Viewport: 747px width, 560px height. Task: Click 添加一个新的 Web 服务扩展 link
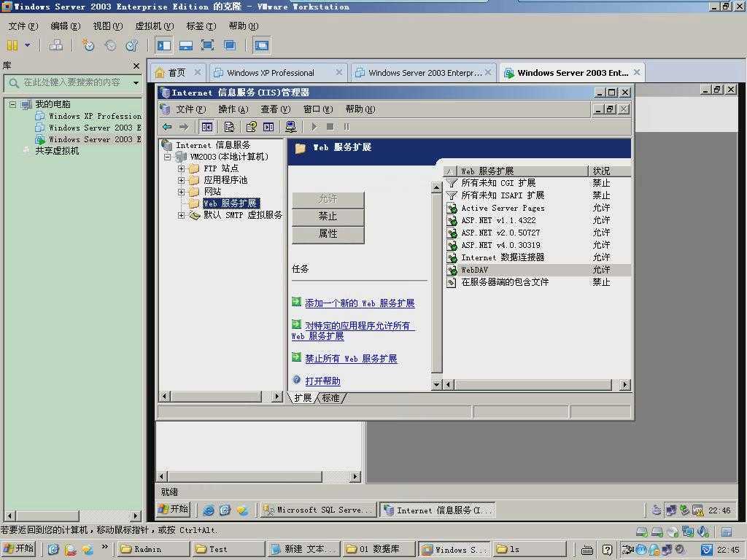(x=359, y=303)
